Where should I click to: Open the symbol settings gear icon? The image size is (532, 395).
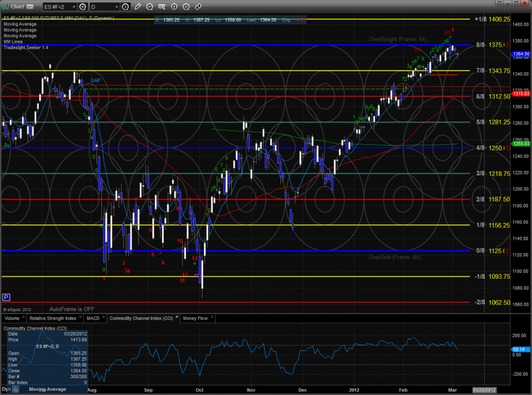[x=82, y=7]
